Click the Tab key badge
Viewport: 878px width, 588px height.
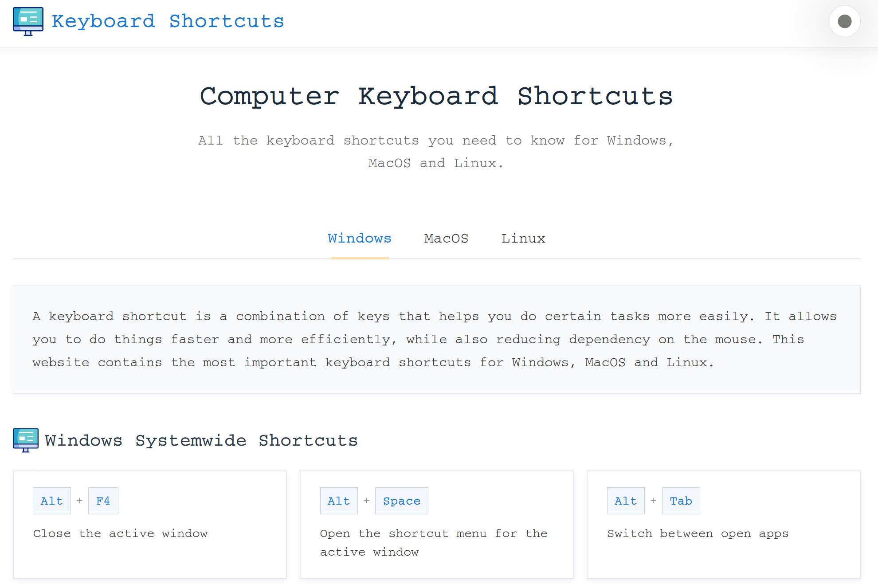(681, 501)
